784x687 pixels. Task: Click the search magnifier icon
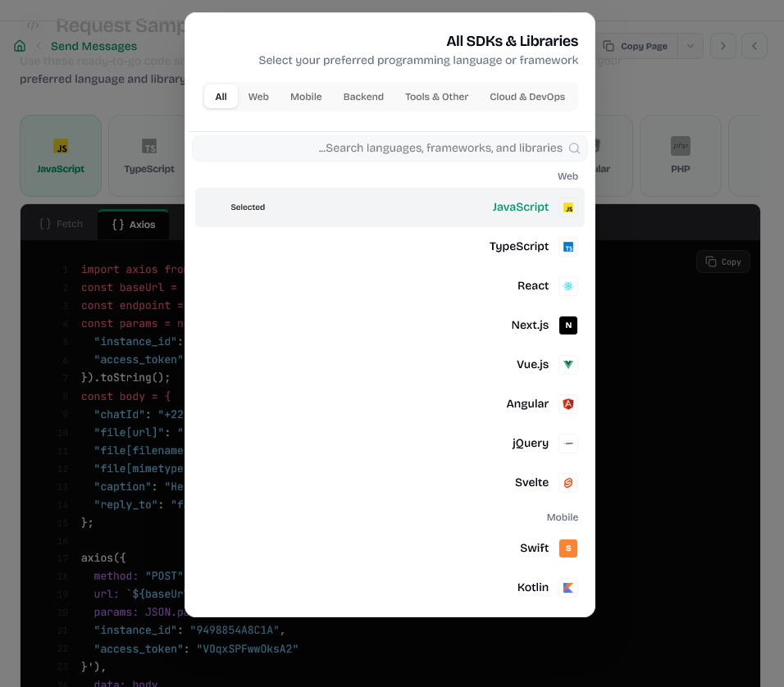coord(574,148)
